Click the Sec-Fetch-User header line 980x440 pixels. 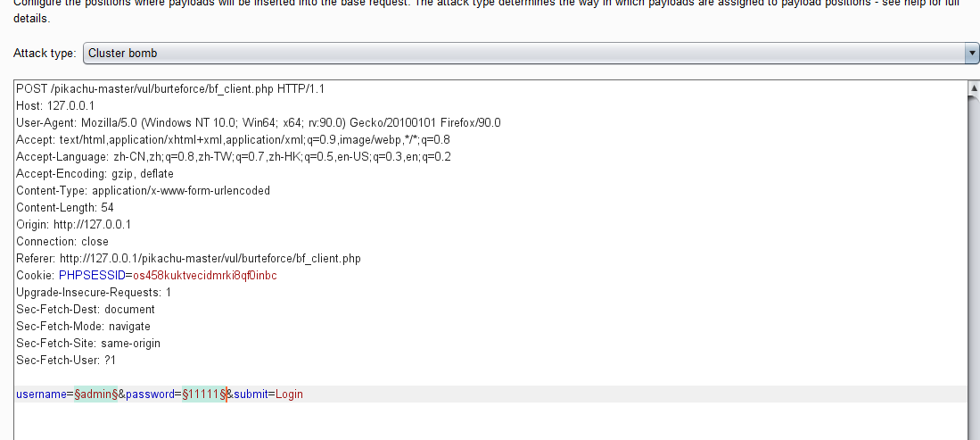[x=66, y=361]
